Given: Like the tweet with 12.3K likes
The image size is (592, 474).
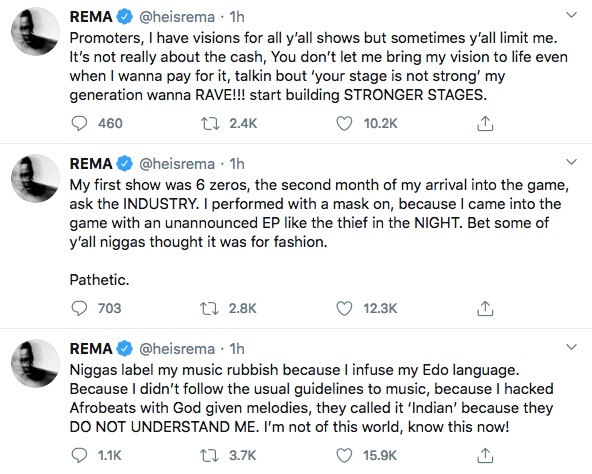Looking at the screenshot, I should coord(344,308).
